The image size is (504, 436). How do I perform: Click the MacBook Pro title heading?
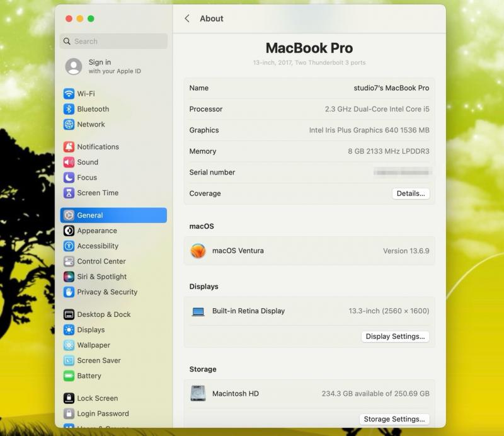(x=309, y=48)
